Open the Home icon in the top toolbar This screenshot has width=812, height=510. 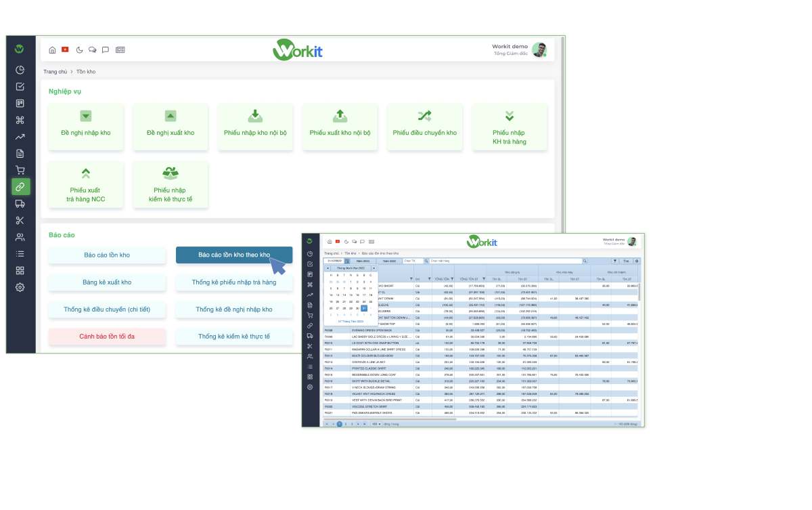[53, 49]
